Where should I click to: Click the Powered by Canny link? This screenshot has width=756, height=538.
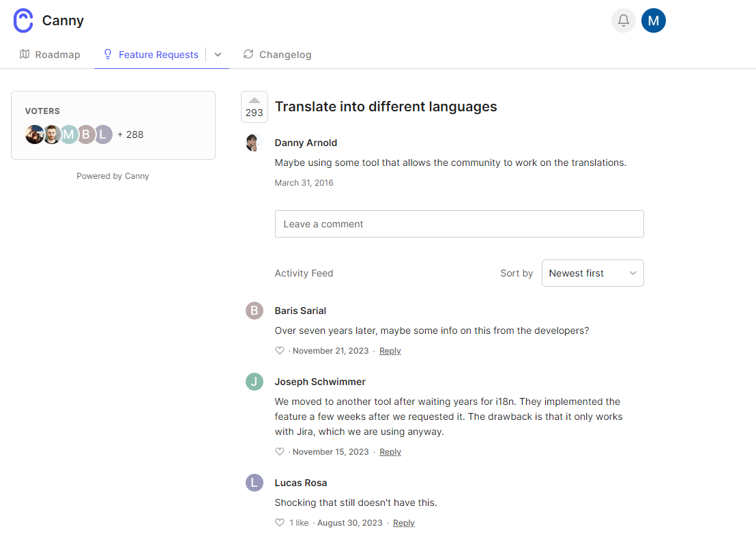[113, 175]
